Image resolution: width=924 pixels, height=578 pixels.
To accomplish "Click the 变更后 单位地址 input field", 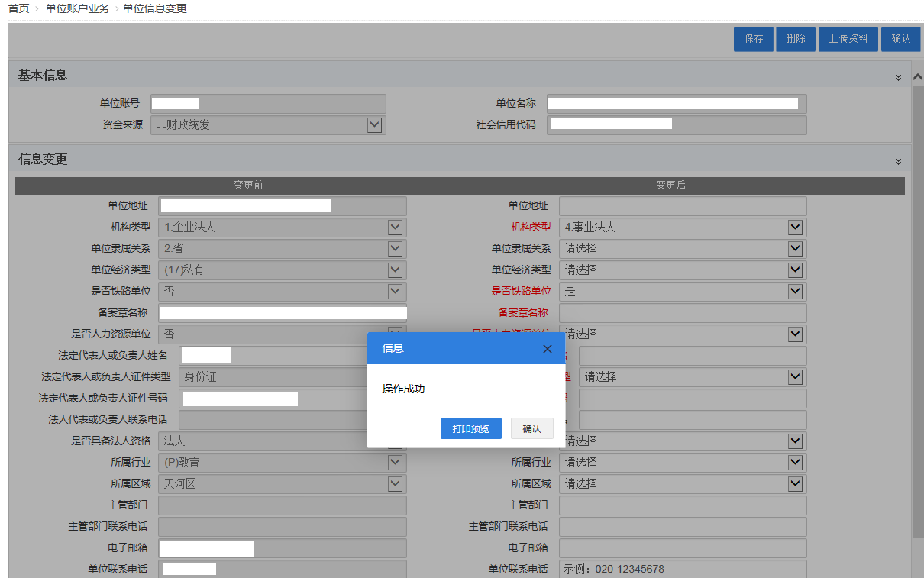I will coord(683,206).
